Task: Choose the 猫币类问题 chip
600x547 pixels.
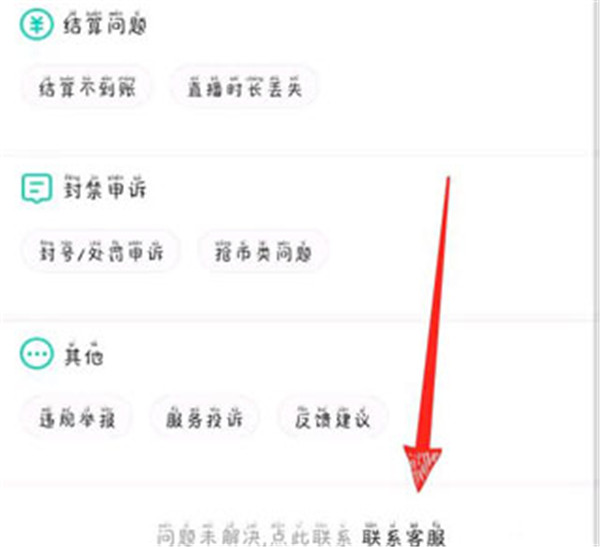Action: point(263,252)
